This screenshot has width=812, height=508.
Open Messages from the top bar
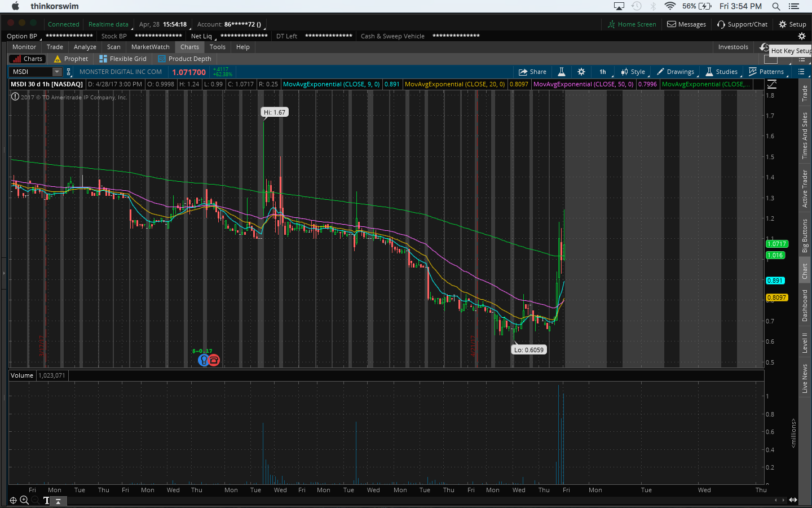[686, 24]
